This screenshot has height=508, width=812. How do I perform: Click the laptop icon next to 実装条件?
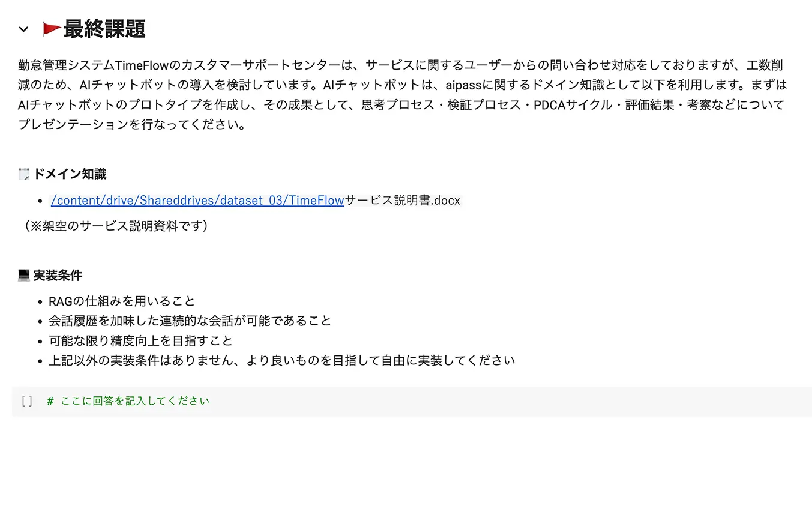(x=24, y=276)
